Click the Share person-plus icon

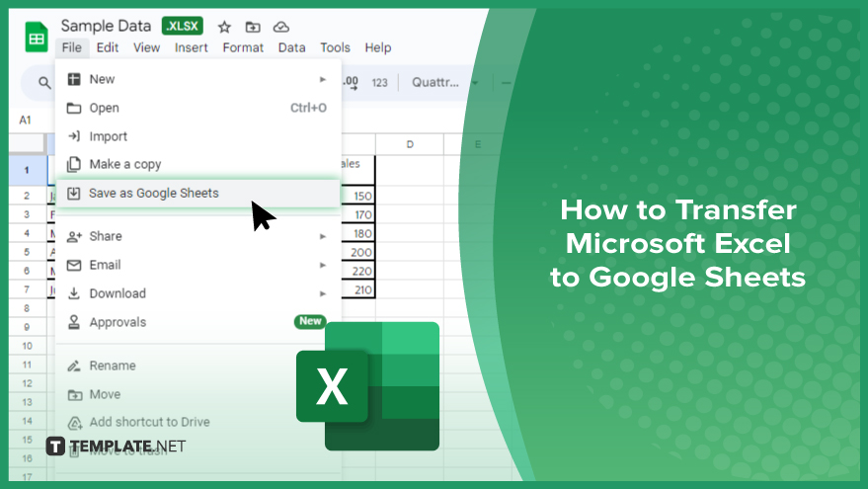74,236
